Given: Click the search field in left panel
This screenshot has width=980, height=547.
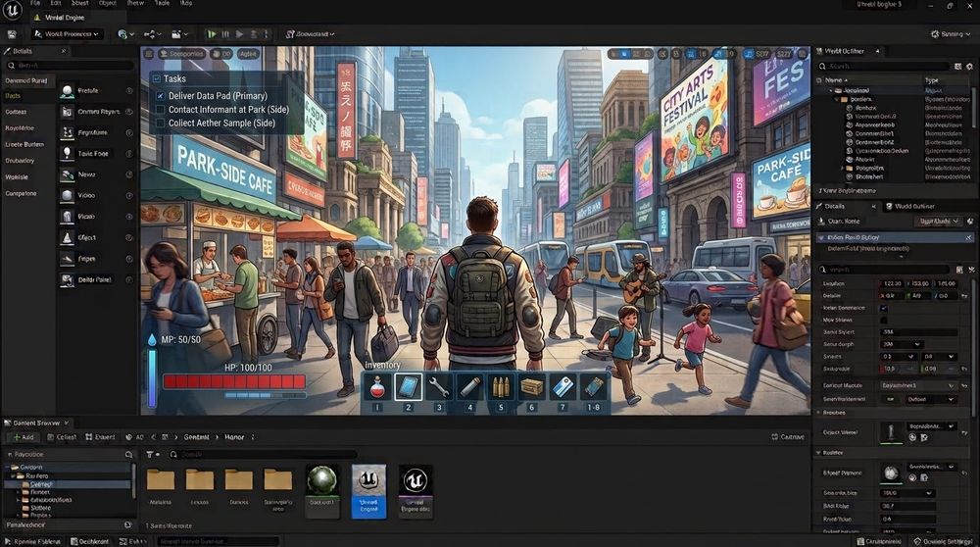Looking at the screenshot, I should point(70,65).
